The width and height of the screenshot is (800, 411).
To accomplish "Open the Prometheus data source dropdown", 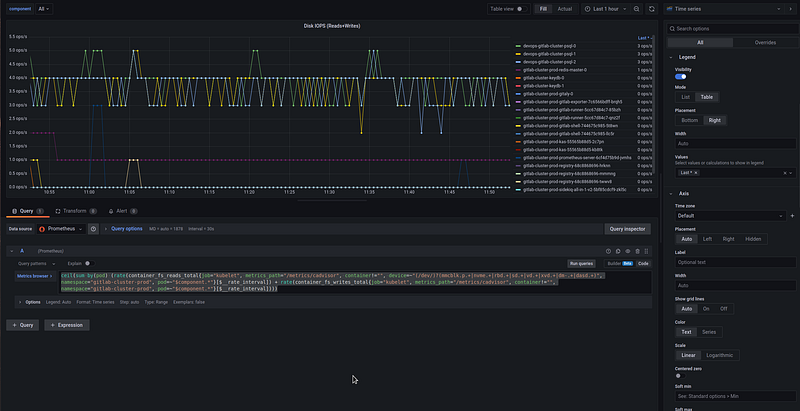I will pyautogui.click(x=61, y=229).
